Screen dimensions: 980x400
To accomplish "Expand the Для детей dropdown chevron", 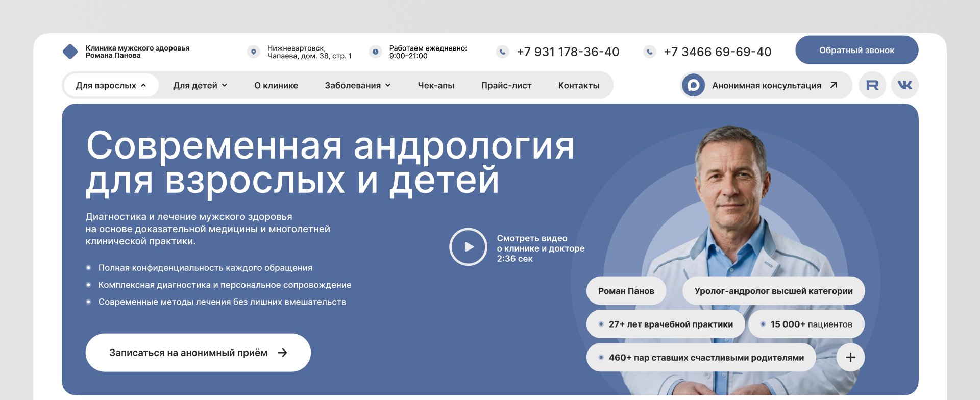I will click(225, 85).
